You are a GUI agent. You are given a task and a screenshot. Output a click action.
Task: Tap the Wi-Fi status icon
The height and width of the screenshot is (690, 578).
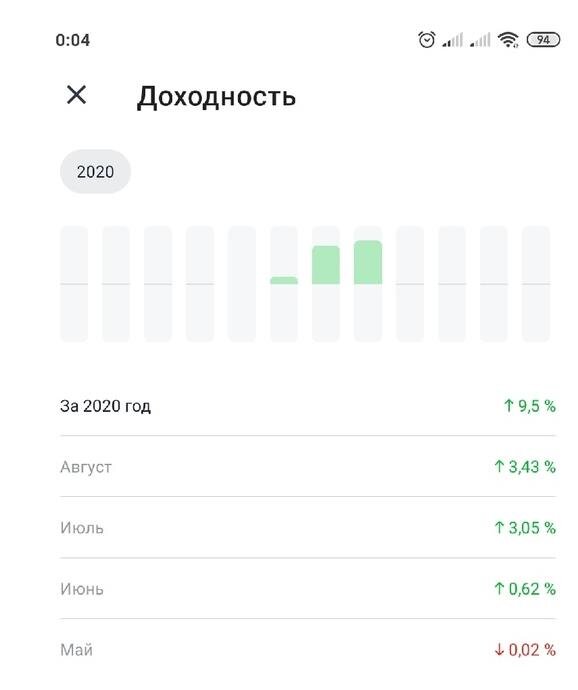(x=508, y=40)
